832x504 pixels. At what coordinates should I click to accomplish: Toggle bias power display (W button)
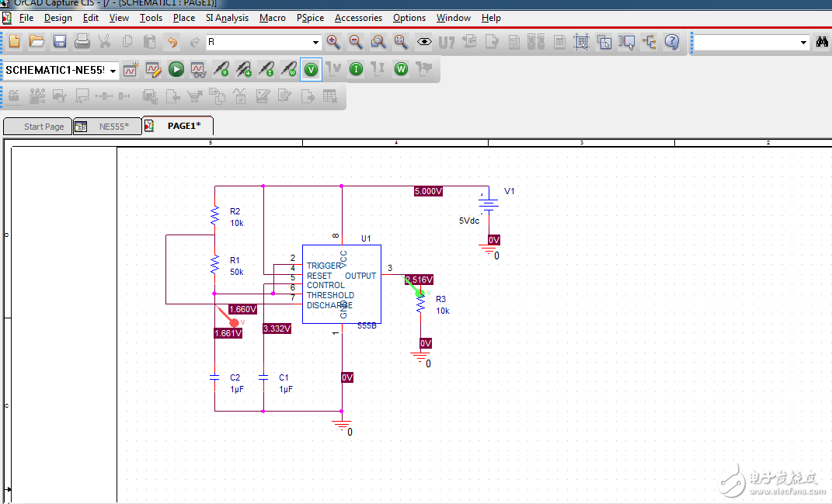(x=401, y=70)
